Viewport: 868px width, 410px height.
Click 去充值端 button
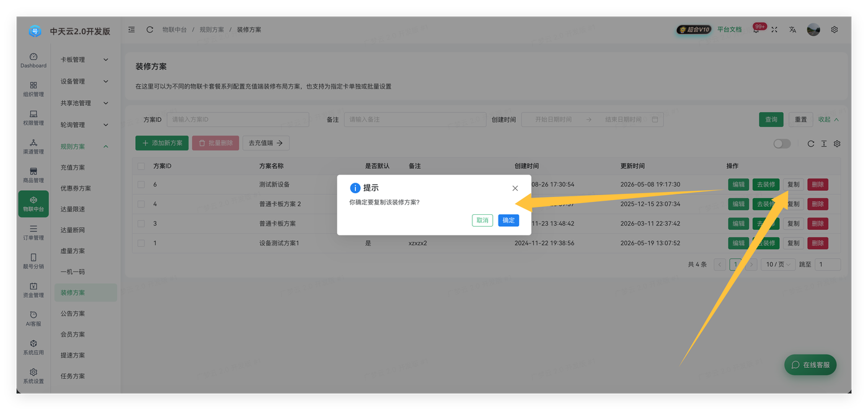[266, 143]
